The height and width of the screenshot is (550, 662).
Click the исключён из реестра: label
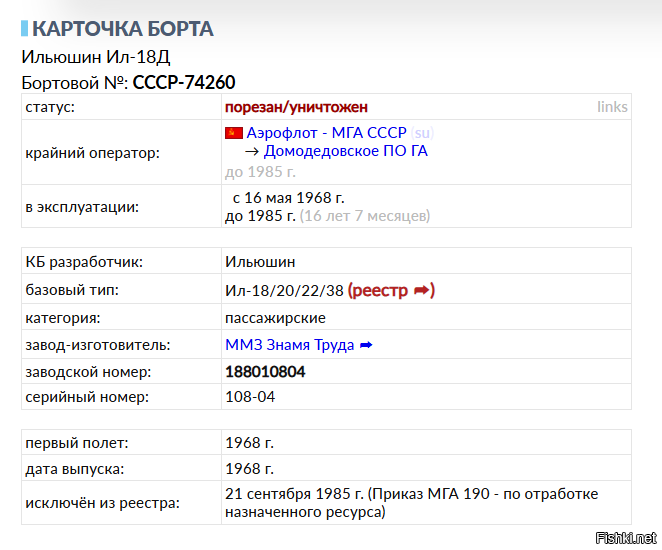103,503
